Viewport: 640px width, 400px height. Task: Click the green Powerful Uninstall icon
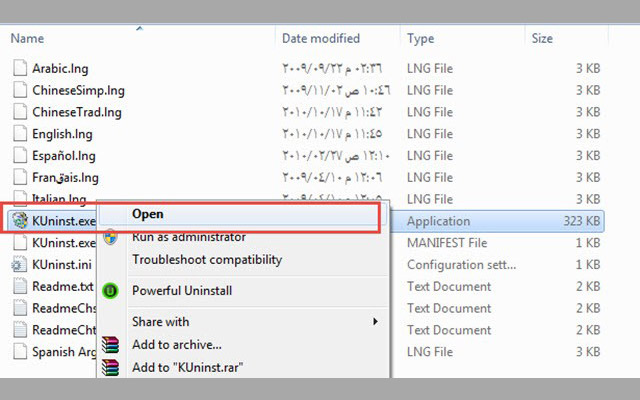click(x=111, y=291)
